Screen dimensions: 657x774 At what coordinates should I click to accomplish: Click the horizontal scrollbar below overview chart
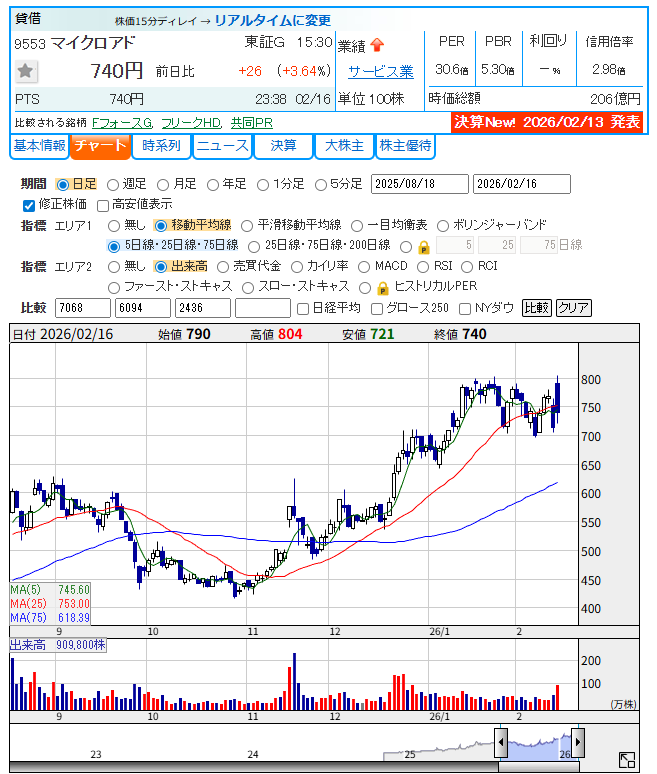[x=539, y=767]
